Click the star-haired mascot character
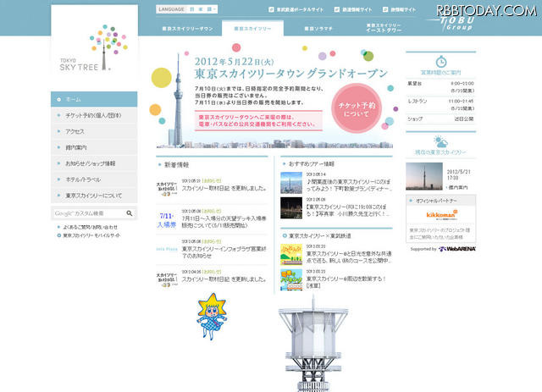542x392 pixels. [212, 317]
